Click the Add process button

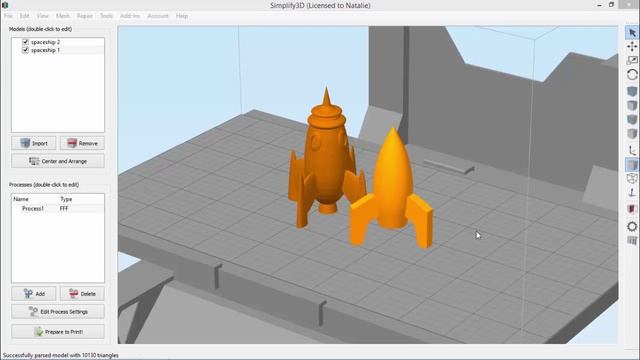coord(34,293)
